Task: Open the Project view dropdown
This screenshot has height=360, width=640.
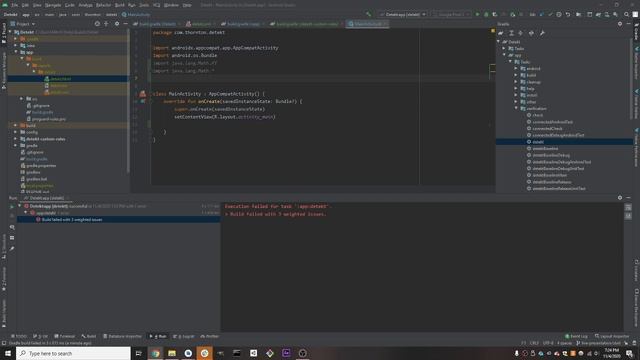Action: coord(23,24)
